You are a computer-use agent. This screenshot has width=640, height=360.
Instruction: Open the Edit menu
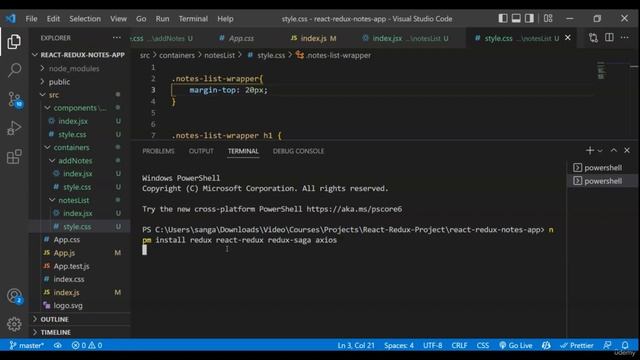coord(53,19)
